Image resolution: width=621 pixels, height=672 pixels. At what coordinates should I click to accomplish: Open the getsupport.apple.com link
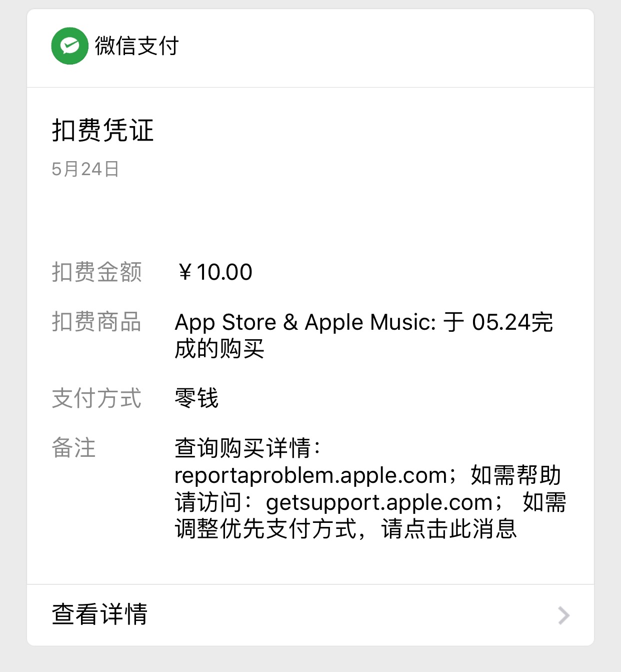coord(379,502)
